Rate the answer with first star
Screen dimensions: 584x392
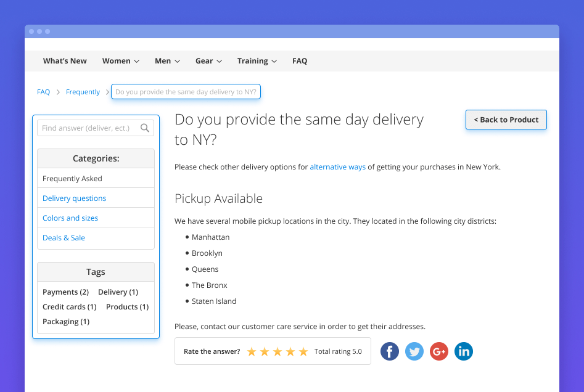252,352
